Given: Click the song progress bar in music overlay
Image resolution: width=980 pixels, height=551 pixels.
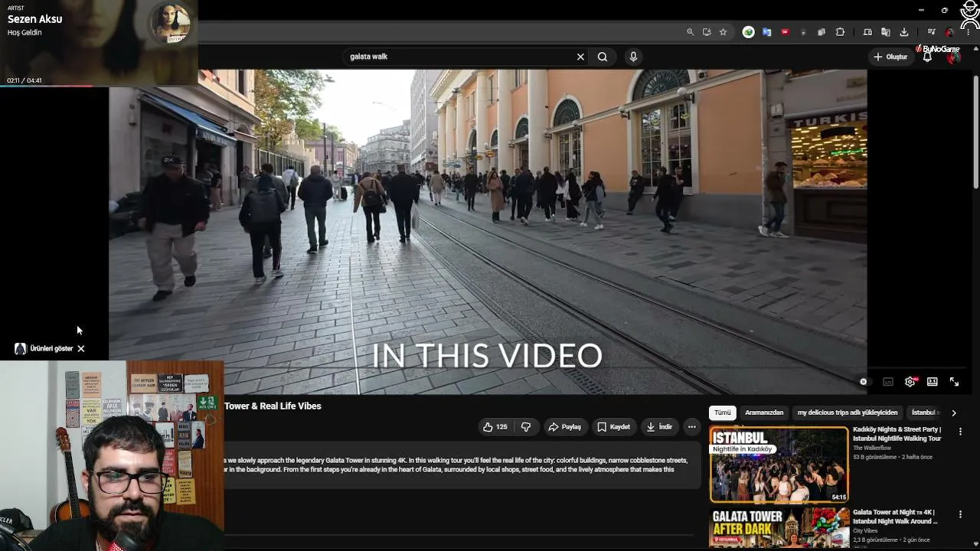Looking at the screenshot, I should [99, 86].
